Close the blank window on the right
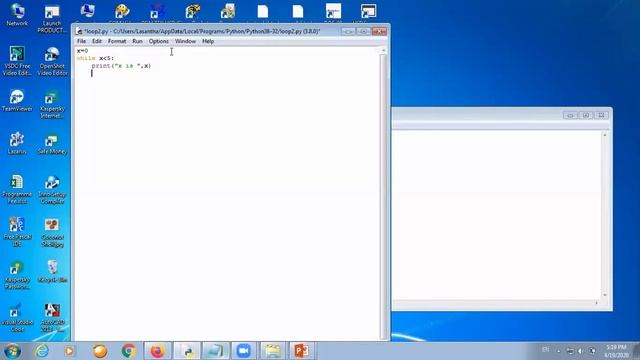640x360 pixels. coord(601,116)
